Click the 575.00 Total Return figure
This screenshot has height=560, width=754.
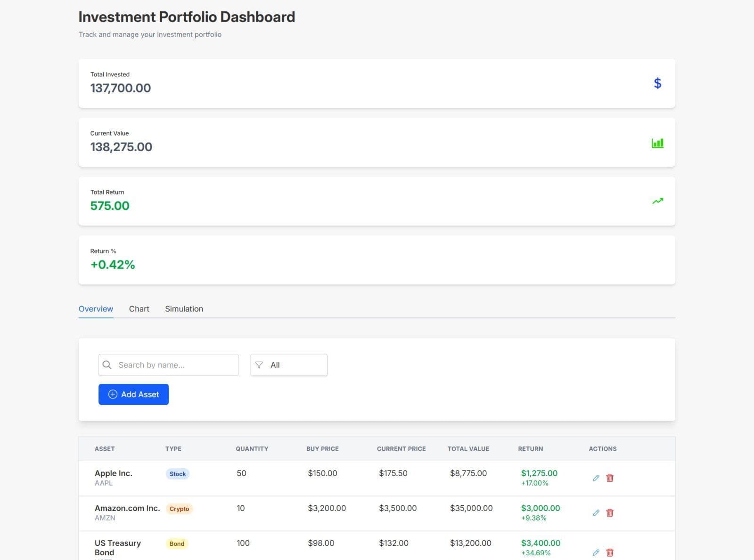pyautogui.click(x=110, y=206)
